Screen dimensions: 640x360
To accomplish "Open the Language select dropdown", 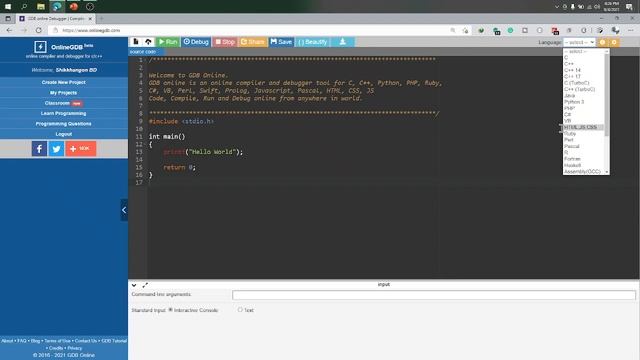I will 579,42.
